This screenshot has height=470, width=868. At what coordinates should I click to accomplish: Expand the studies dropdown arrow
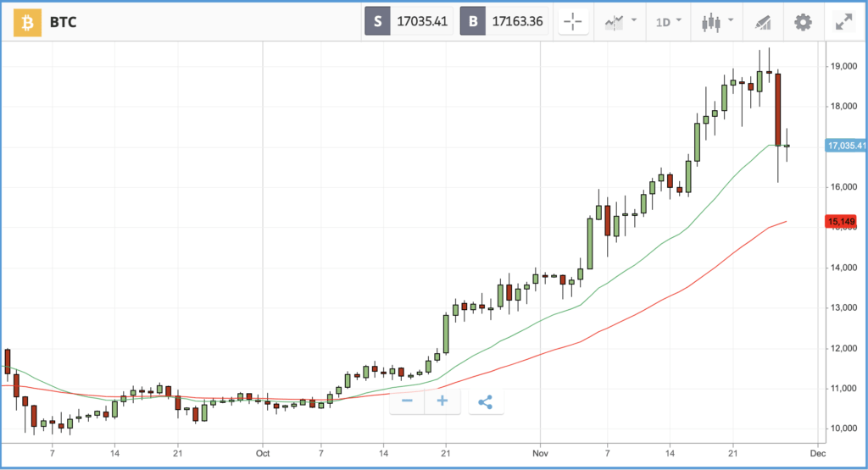[x=634, y=20]
